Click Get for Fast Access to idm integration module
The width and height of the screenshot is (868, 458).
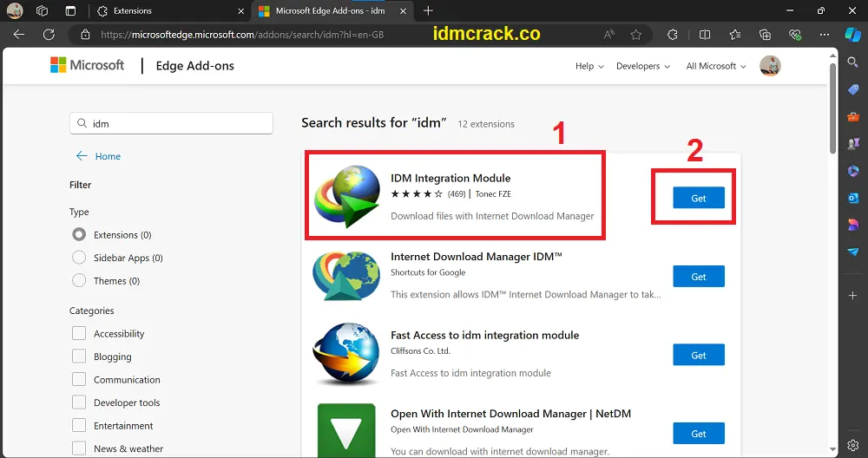[x=699, y=355]
